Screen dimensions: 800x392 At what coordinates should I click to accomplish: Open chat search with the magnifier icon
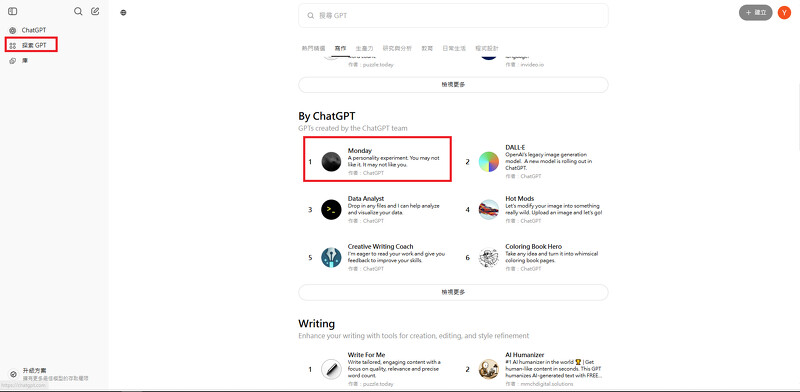(78, 11)
